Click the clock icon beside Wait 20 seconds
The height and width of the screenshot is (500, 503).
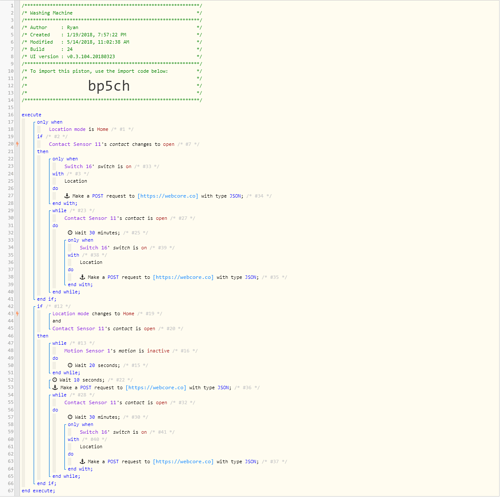tap(70, 366)
